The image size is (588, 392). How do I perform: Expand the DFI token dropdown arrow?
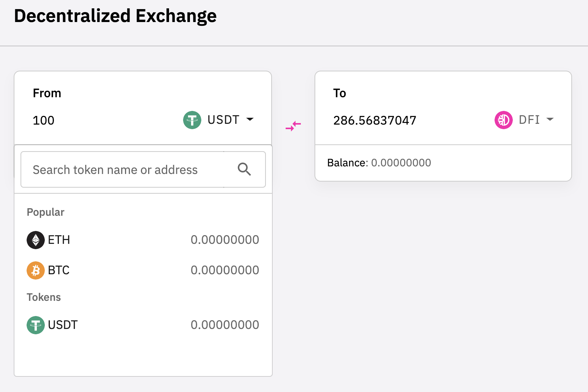click(x=550, y=120)
